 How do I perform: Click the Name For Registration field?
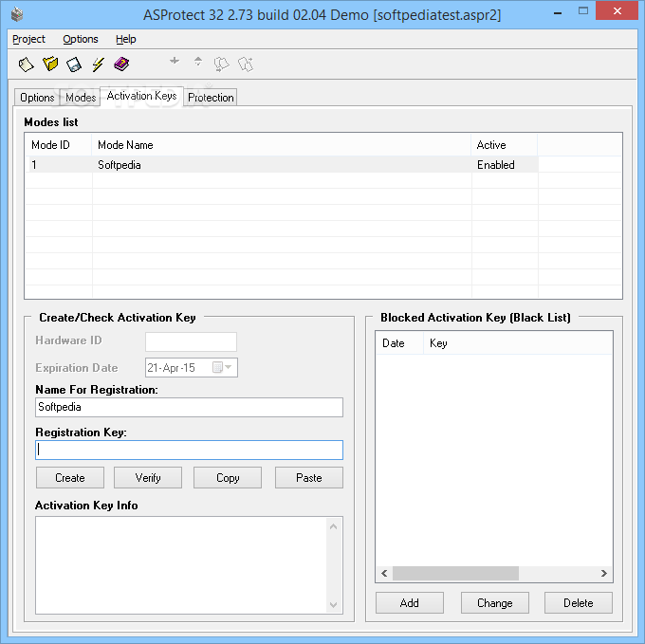point(189,407)
